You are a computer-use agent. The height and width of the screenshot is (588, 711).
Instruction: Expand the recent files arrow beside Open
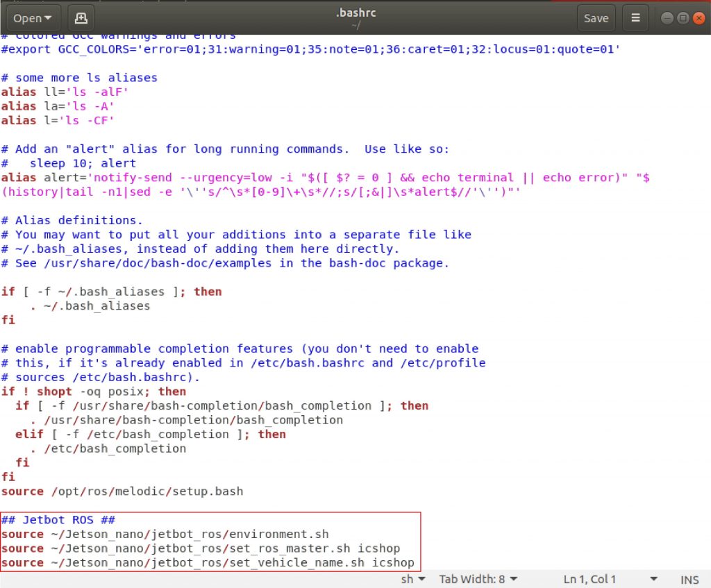coord(48,18)
